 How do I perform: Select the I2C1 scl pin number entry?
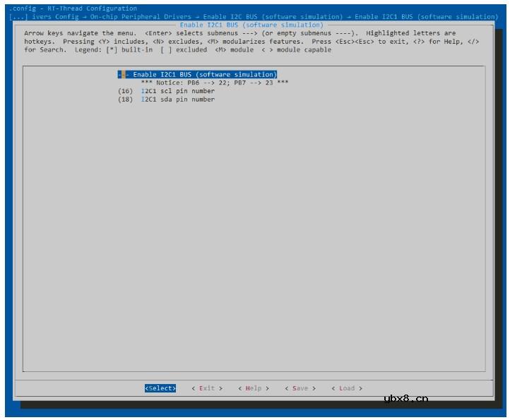[177, 91]
